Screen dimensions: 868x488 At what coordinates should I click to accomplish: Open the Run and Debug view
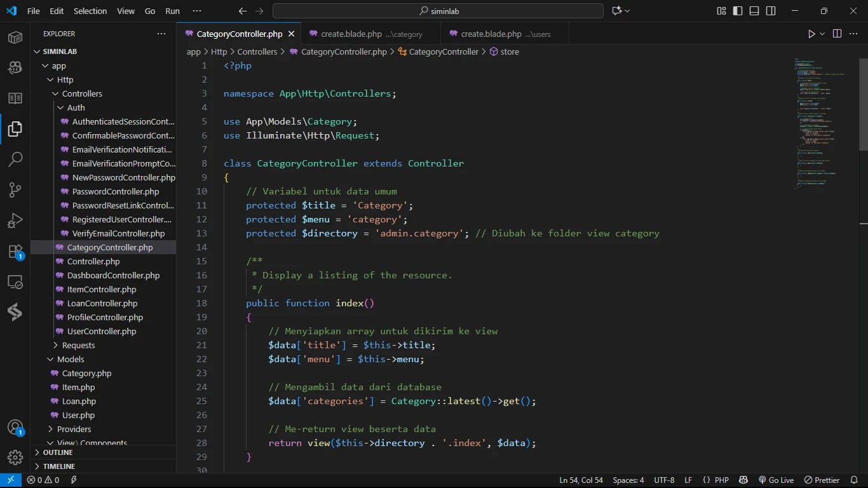15,220
